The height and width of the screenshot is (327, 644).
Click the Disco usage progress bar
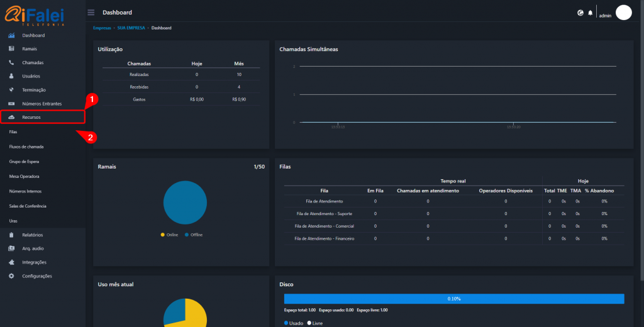pyautogui.click(x=453, y=299)
